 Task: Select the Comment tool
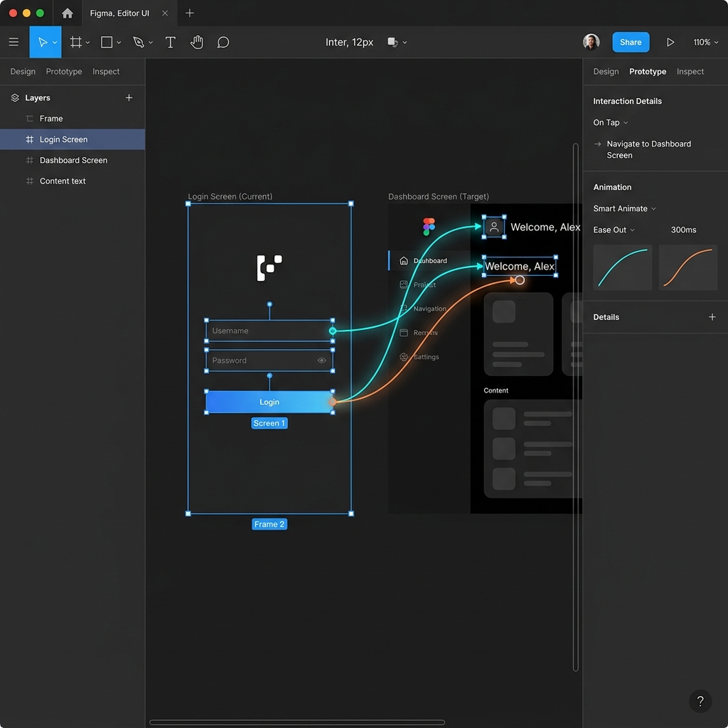pyautogui.click(x=223, y=42)
